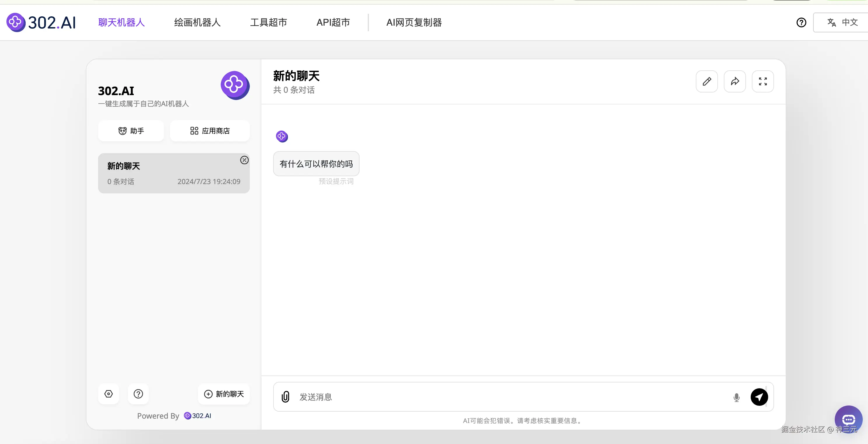The image size is (868, 444).
Task: Go to the API超市 tab
Action: pos(333,22)
